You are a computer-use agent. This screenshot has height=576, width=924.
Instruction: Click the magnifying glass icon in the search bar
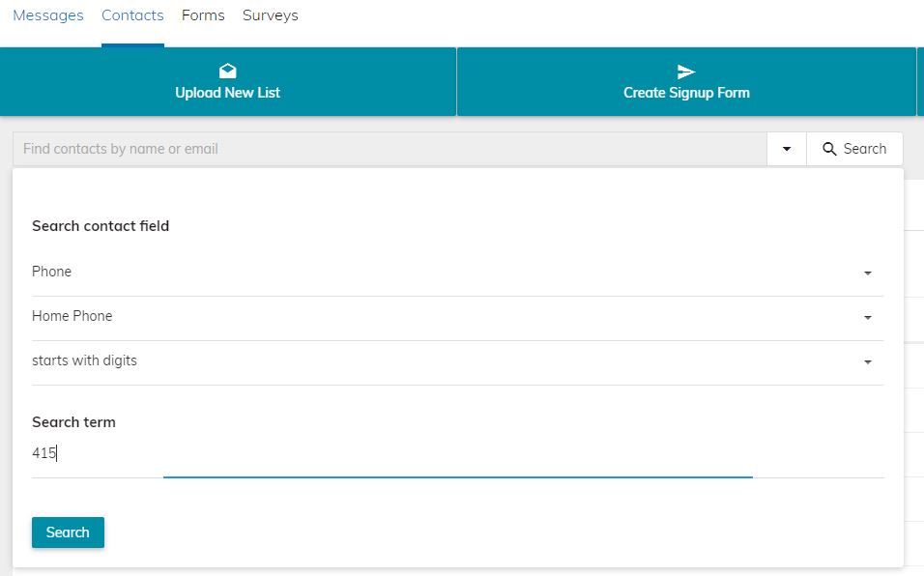[829, 149]
